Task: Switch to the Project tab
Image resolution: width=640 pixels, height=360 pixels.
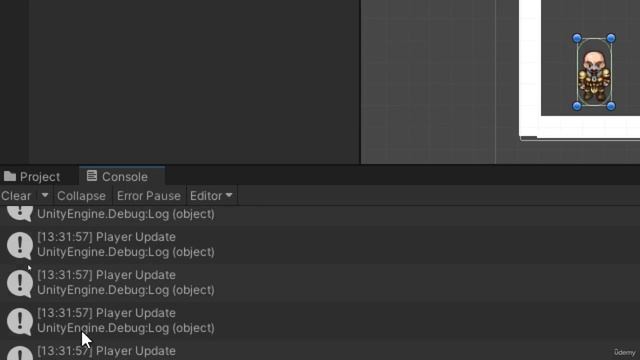Action: click(32, 177)
